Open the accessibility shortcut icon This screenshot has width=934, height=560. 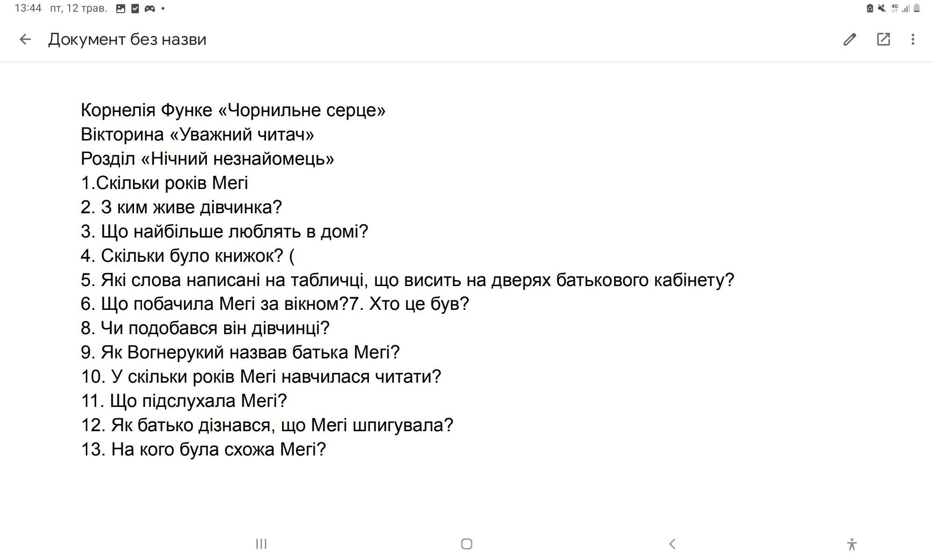(851, 544)
